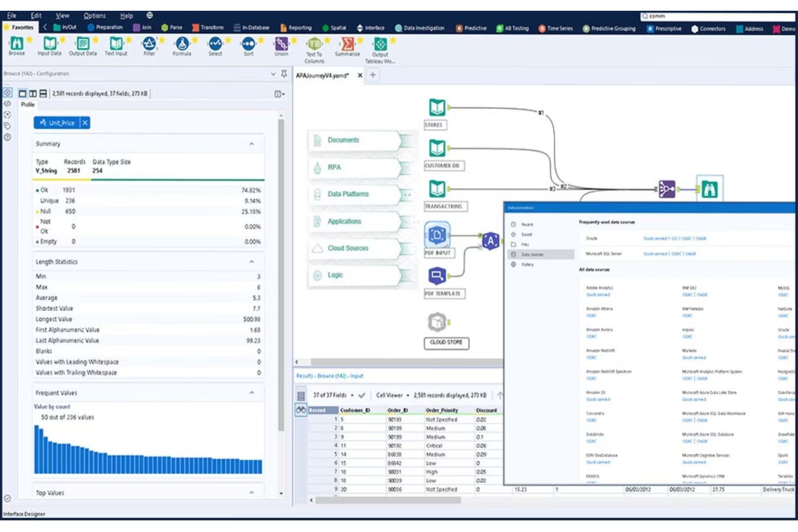Open the globe language icon in menu bar

point(150,16)
